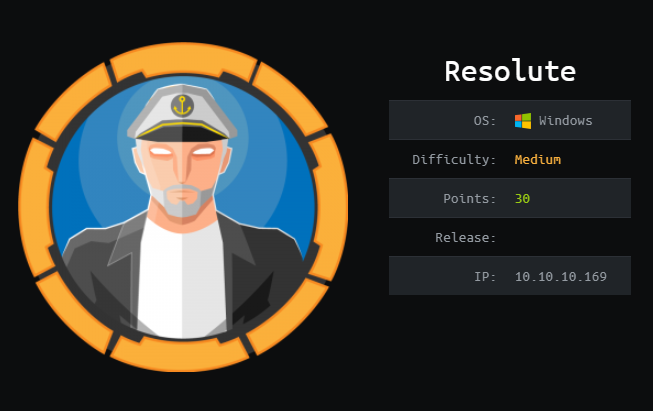This screenshot has height=411, width=653.
Task: Select the IP address 10.10.10.169
Action: click(x=561, y=276)
